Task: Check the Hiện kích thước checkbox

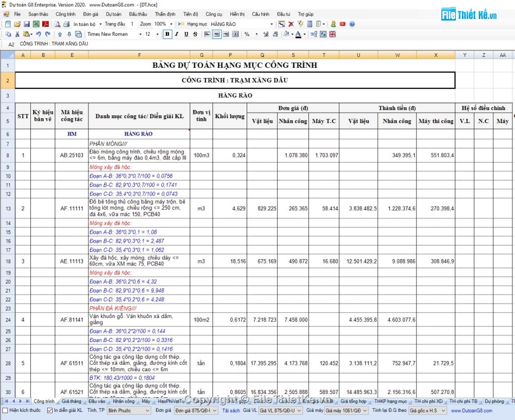Action: pos(5,410)
